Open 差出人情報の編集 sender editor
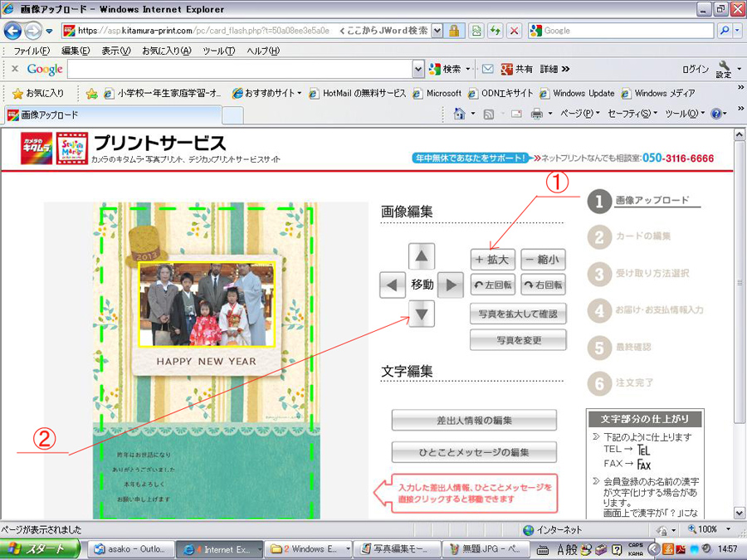This screenshot has width=747, height=560. (474, 421)
